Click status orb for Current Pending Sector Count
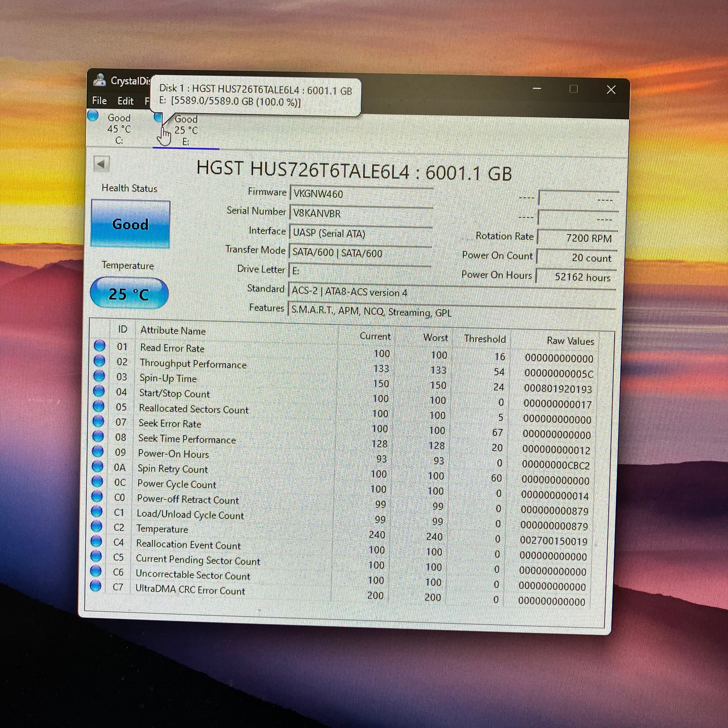 click(96, 556)
